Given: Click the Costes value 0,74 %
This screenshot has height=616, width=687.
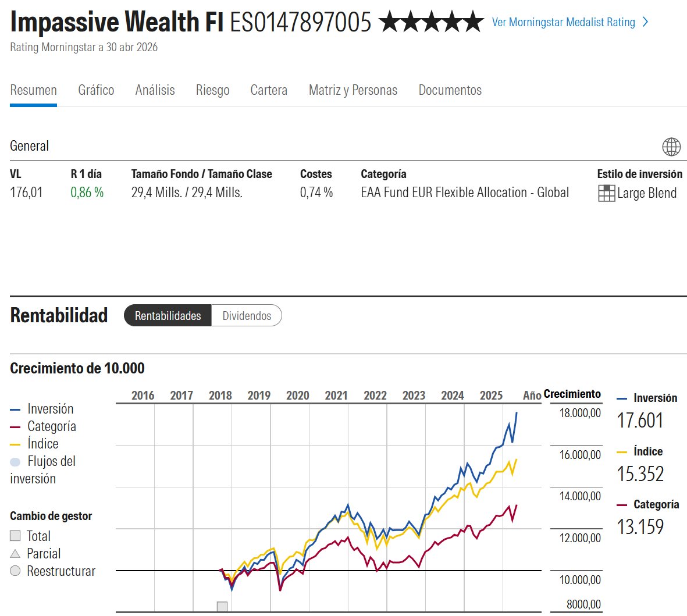Looking at the screenshot, I should click(316, 193).
